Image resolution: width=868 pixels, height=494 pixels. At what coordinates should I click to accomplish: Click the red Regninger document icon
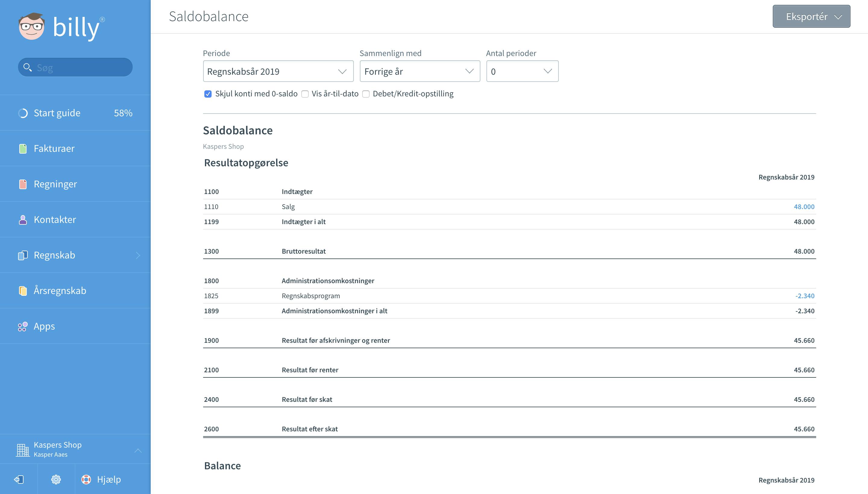23,184
